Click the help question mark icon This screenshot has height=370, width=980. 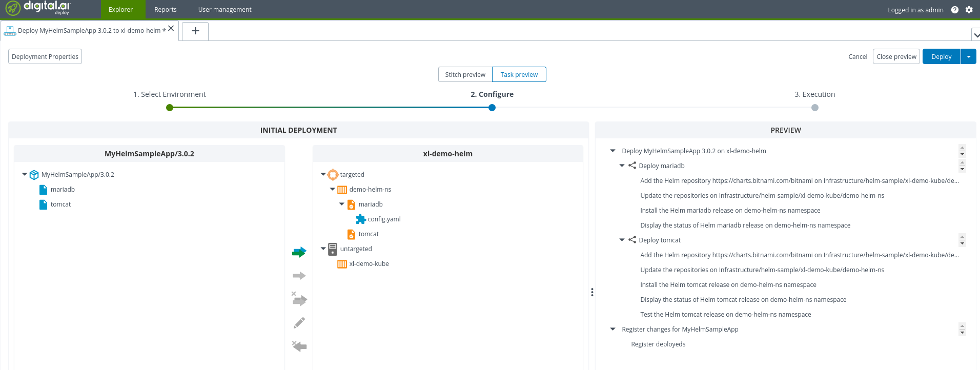pos(954,10)
